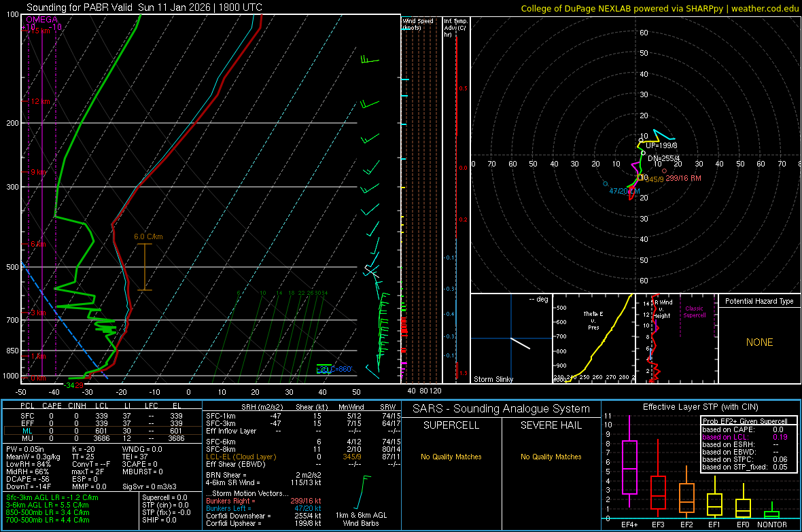Click the 'LowRH = 84%' value
Image resolution: width=802 pixels, height=532 pixels.
(29, 464)
